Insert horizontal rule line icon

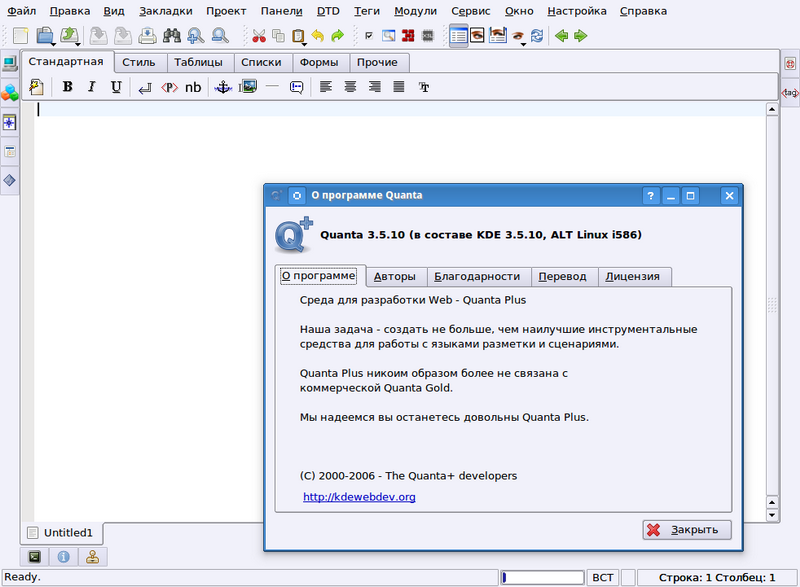pyautogui.click(x=272, y=86)
